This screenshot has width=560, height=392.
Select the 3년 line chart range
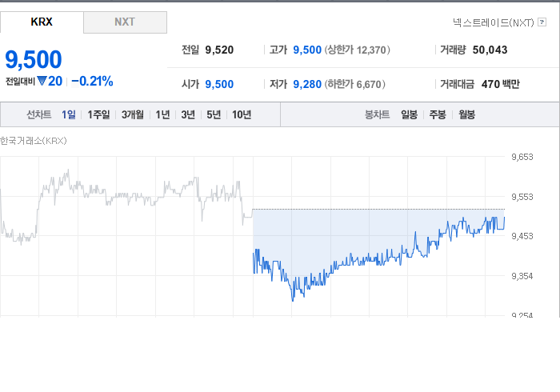coord(188,114)
